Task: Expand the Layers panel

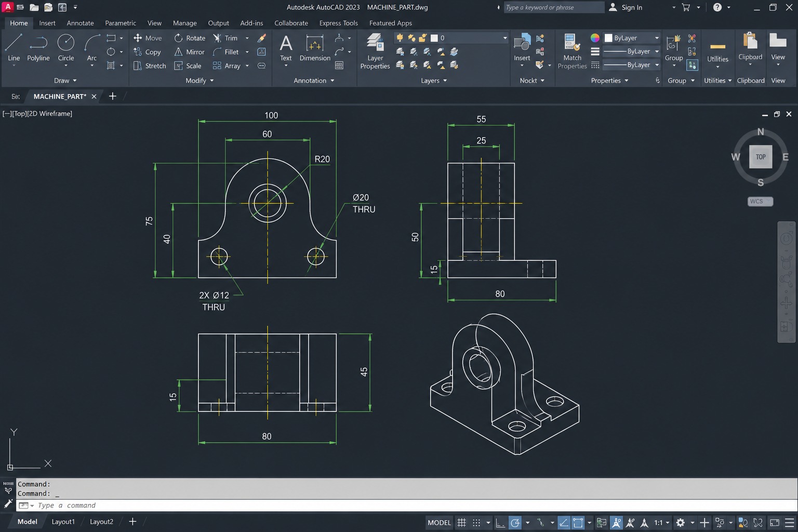Action: pyautogui.click(x=434, y=81)
